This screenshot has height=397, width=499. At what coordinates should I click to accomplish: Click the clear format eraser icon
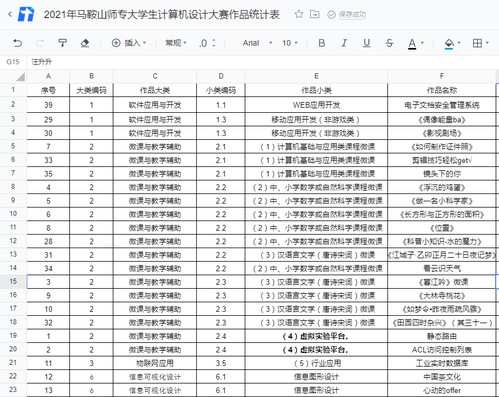(85, 43)
